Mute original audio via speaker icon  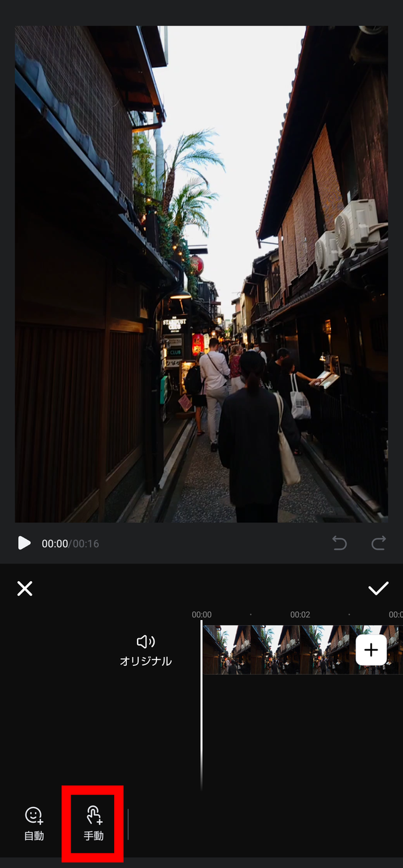[146, 642]
